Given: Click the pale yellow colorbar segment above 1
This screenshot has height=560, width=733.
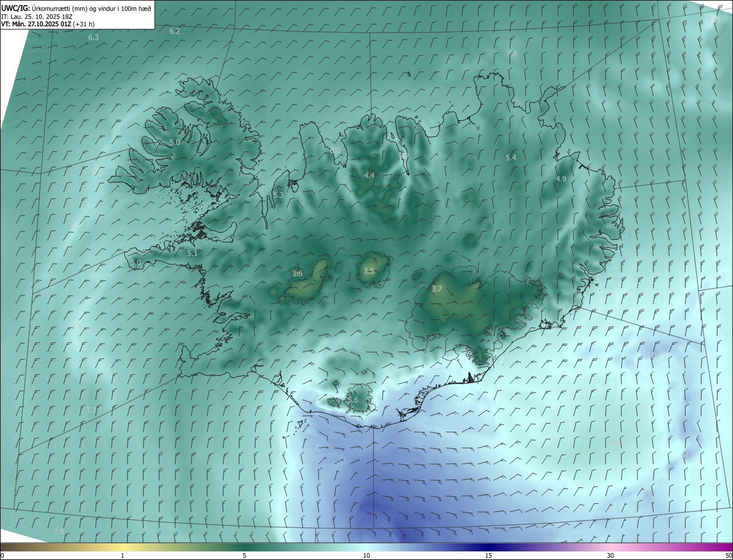Looking at the screenshot, I should click(x=123, y=547).
